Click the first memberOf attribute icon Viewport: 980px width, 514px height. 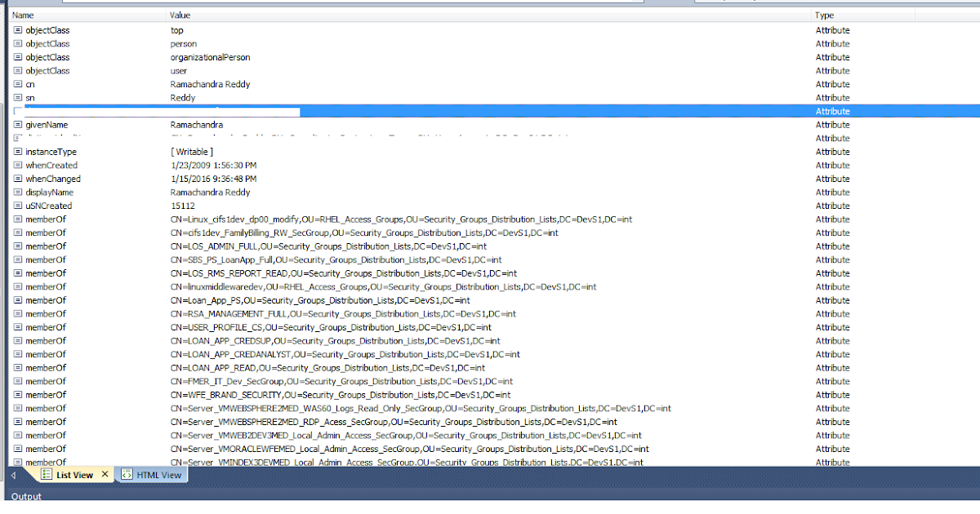[18, 219]
